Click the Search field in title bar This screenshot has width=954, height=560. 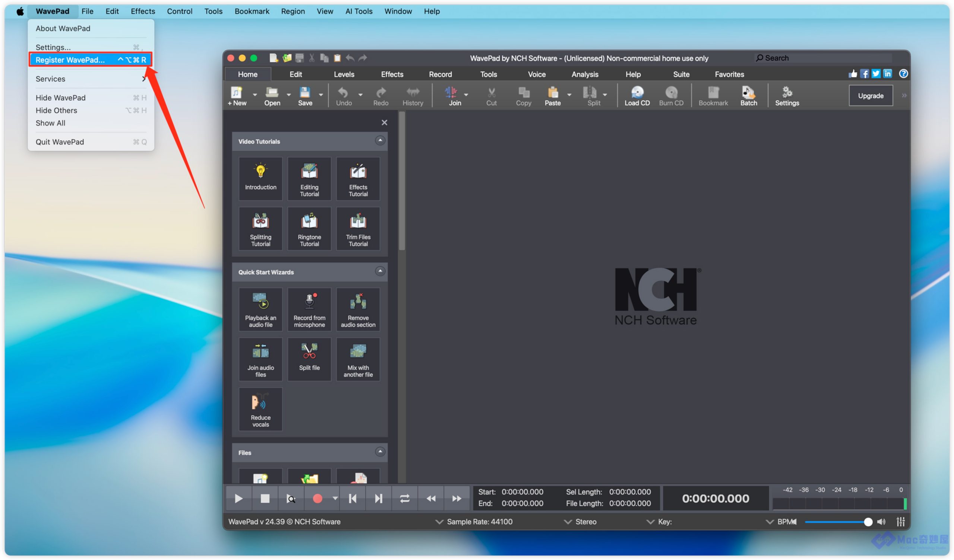click(824, 58)
